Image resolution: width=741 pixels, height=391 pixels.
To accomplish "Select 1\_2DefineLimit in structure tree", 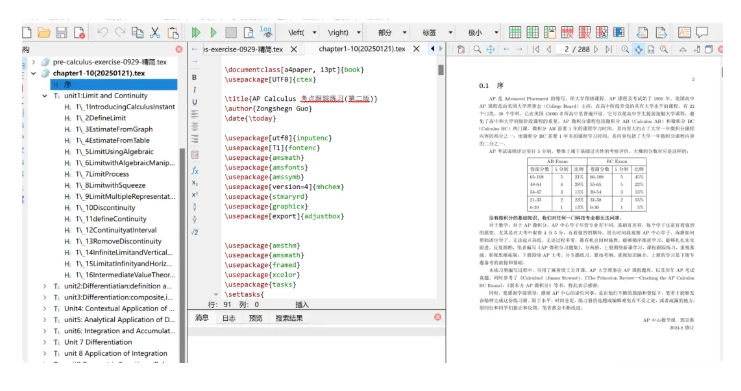I will [101, 118].
